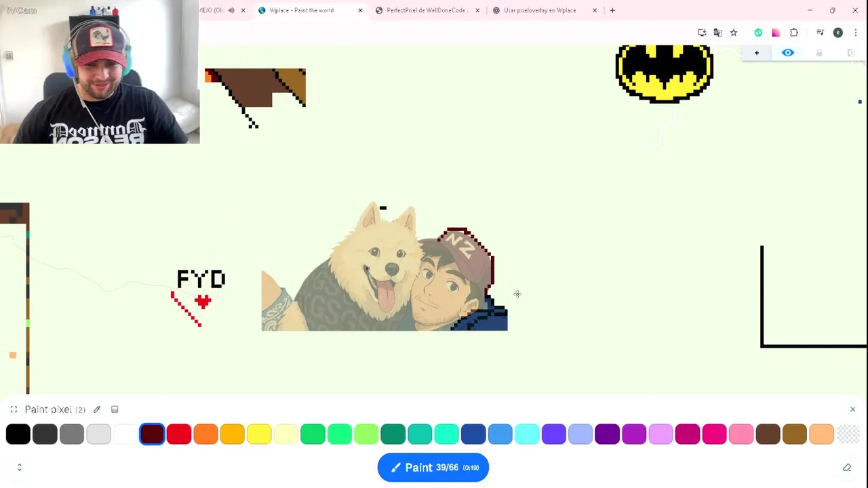Click the palette grid icon beside the pencil
The height and width of the screenshot is (488, 868).
point(115,409)
